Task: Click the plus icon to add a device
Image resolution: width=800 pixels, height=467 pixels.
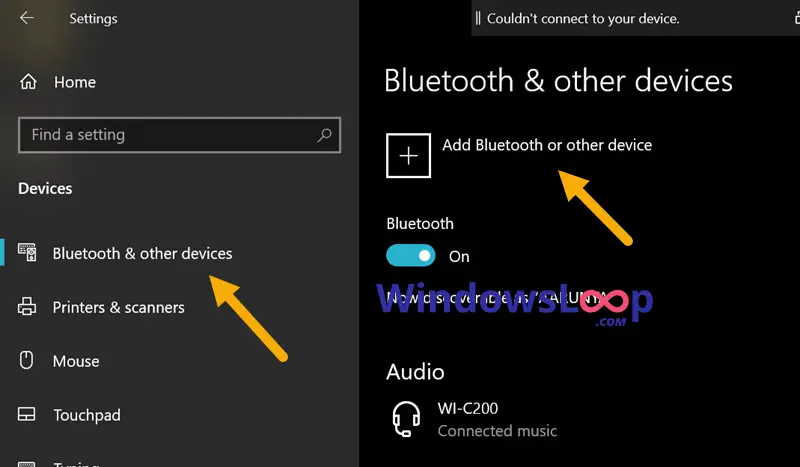Action: (408, 156)
